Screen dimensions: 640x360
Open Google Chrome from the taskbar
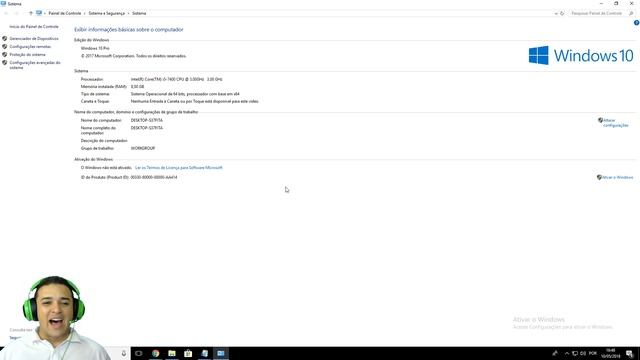[156, 353]
